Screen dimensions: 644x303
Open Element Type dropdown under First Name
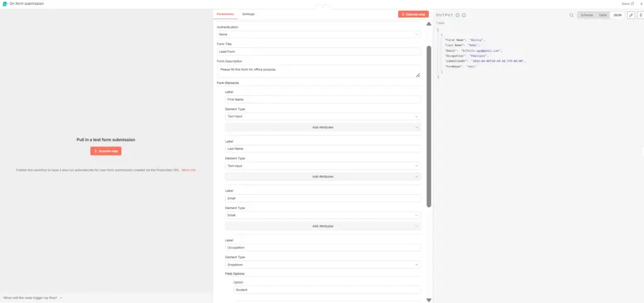(x=323, y=117)
